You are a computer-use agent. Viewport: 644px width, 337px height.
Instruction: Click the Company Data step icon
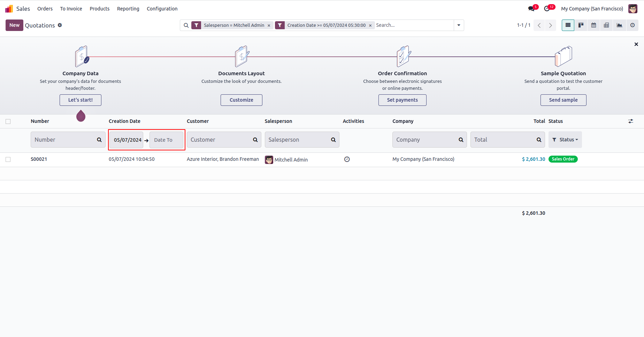click(x=82, y=56)
